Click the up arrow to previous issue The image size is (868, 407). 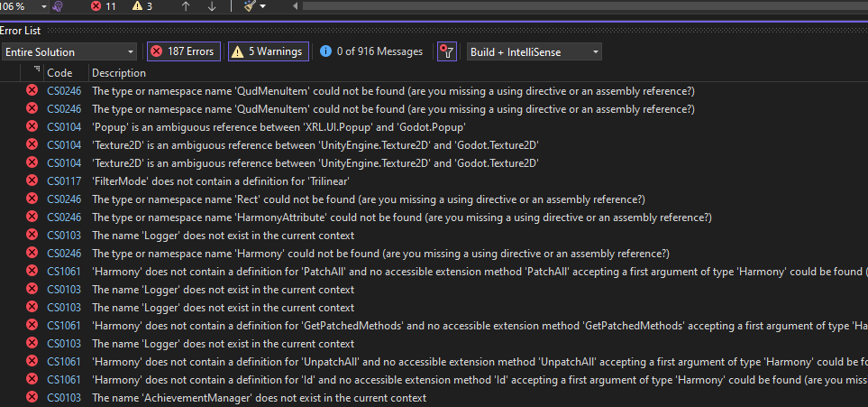click(x=186, y=6)
